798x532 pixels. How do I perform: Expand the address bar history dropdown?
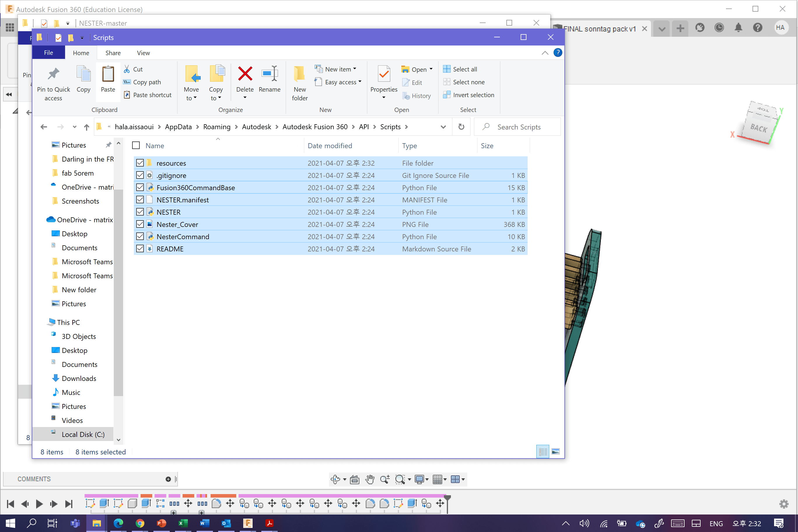[x=443, y=127]
